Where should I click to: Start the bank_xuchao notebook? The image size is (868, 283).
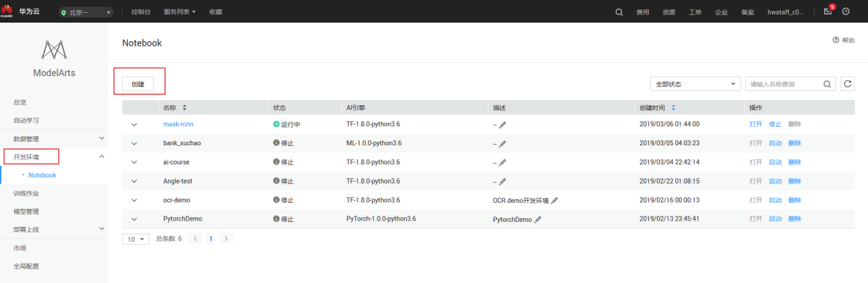pyautogui.click(x=775, y=143)
